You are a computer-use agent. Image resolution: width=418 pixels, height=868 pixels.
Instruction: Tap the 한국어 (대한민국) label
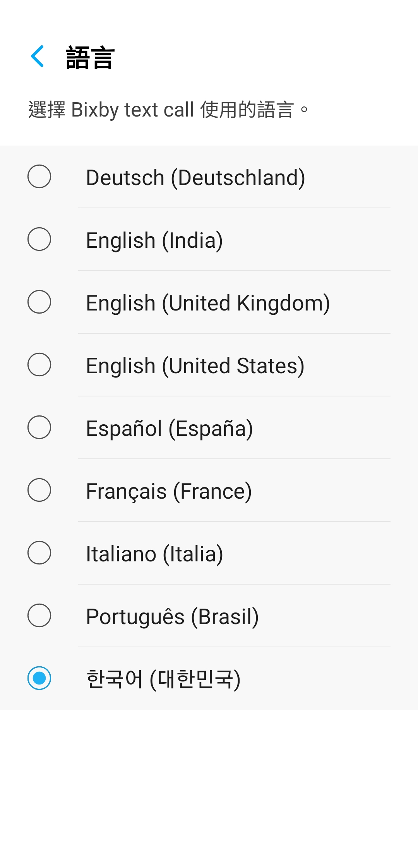click(x=163, y=679)
